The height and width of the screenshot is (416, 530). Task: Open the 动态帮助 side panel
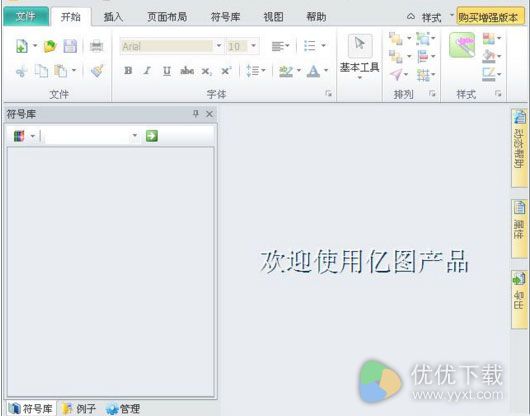(519, 148)
